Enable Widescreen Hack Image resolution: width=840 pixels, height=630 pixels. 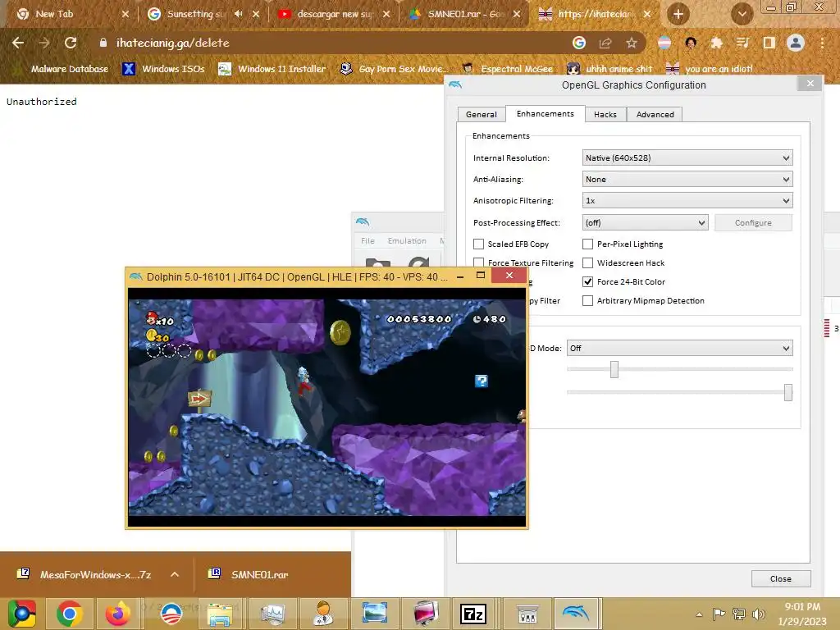[x=587, y=263]
